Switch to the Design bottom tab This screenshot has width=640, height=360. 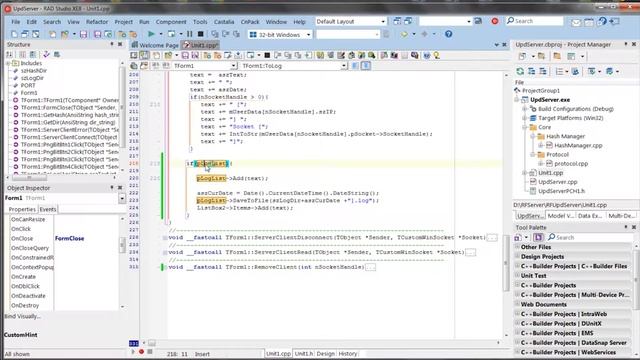[x=325, y=353]
